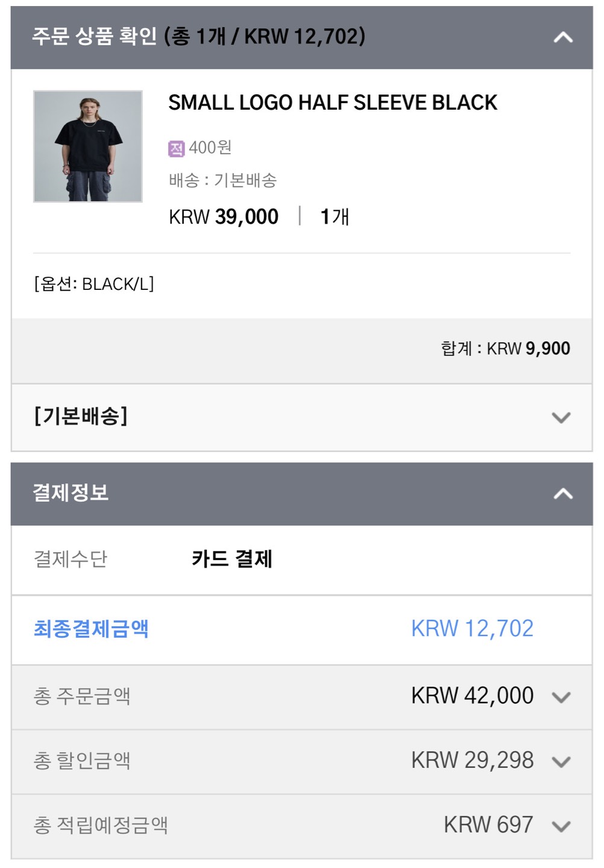Collapse the 결제정보 section up arrow
This screenshot has height=868, width=604.
tap(562, 494)
